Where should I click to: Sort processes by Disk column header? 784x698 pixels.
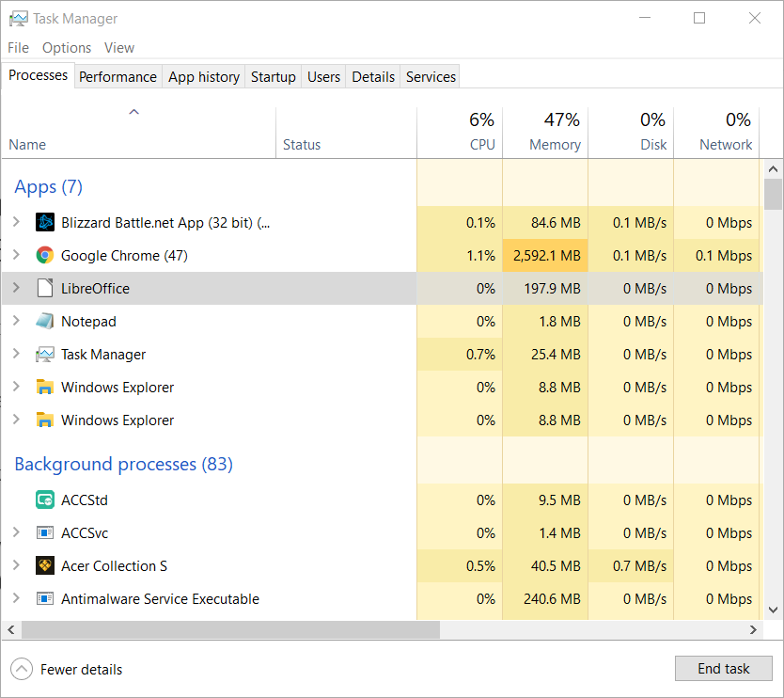[x=631, y=133]
